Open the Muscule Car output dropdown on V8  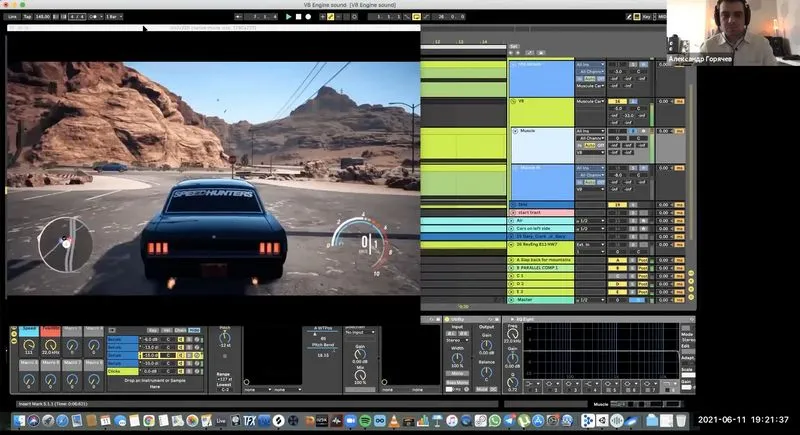coord(590,101)
